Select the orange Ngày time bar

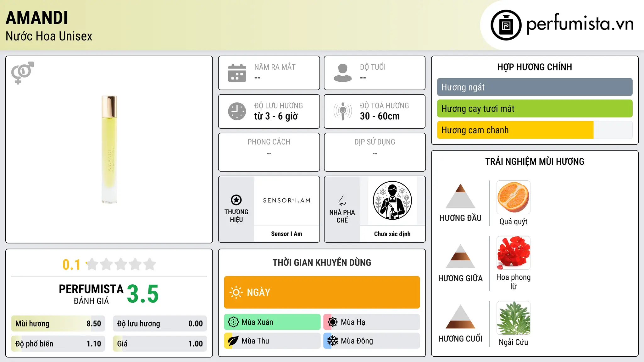point(322,292)
